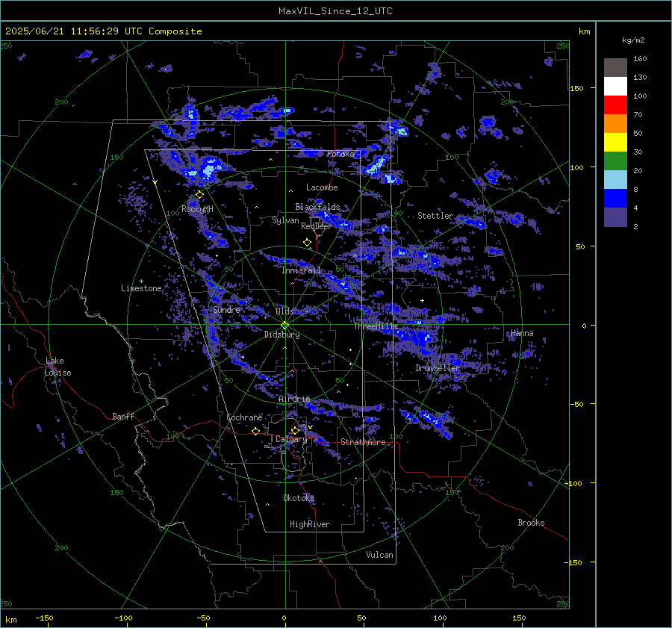Click the Stettler town label
The height and width of the screenshot is (628, 672).
pos(435,216)
